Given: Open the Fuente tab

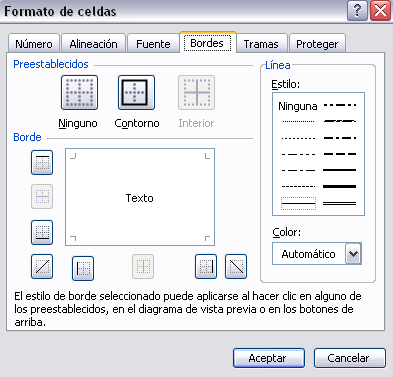Looking at the screenshot, I should 153,43.
